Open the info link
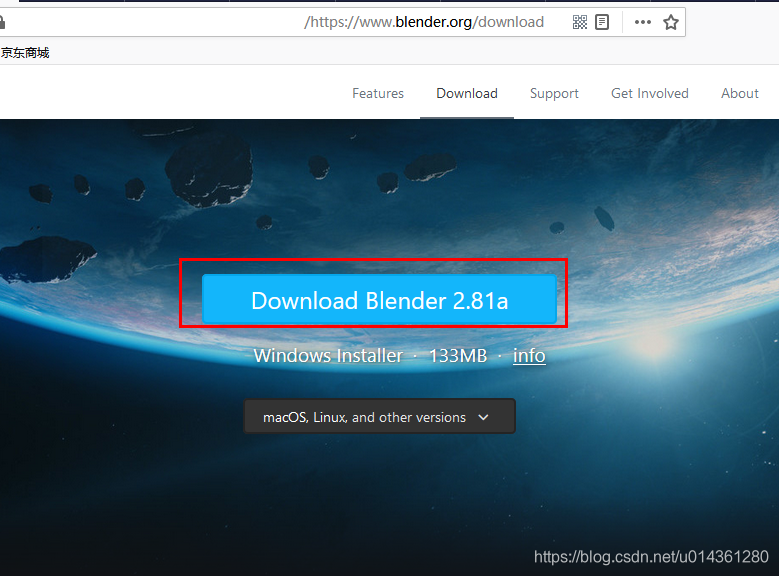Screen dimensions: 779x576 coord(529,355)
